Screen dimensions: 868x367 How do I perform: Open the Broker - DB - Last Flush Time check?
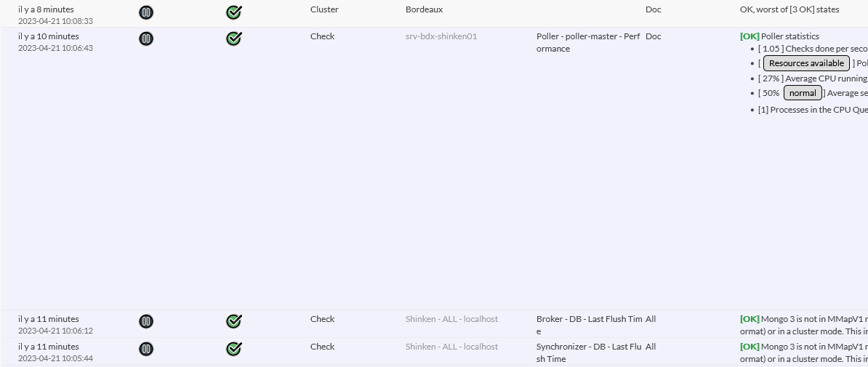coord(589,325)
